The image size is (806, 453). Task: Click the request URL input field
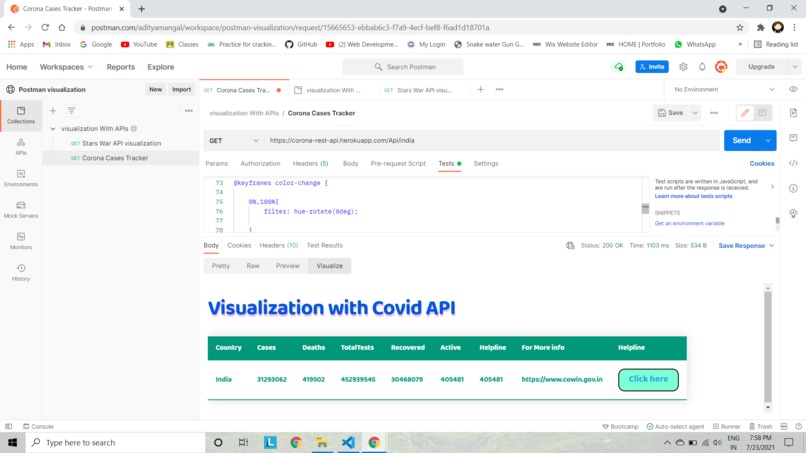click(493, 140)
